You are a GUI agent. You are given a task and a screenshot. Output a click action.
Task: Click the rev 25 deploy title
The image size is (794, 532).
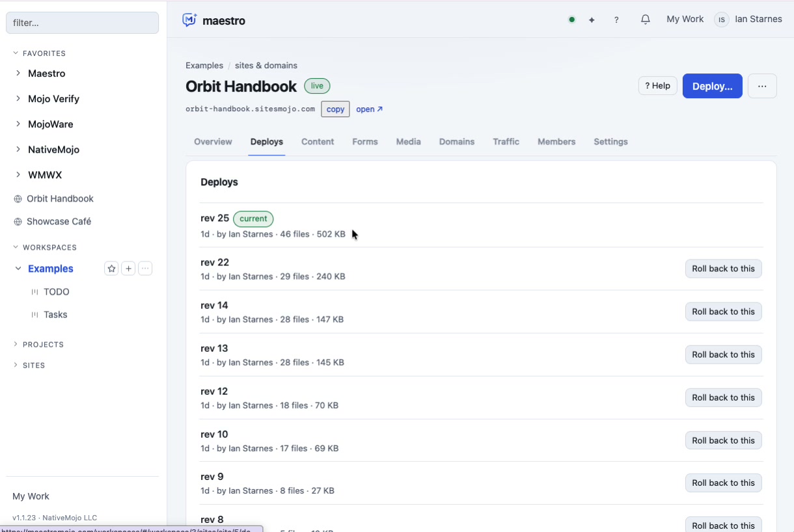[215, 219]
